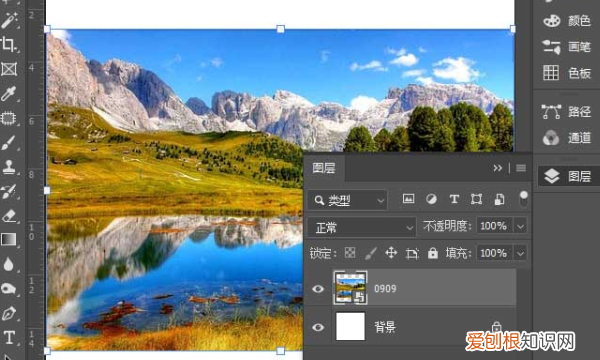The width and height of the screenshot is (600, 360).
Task: Toggle visibility of 背景 layer
Action: tap(318, 327)
